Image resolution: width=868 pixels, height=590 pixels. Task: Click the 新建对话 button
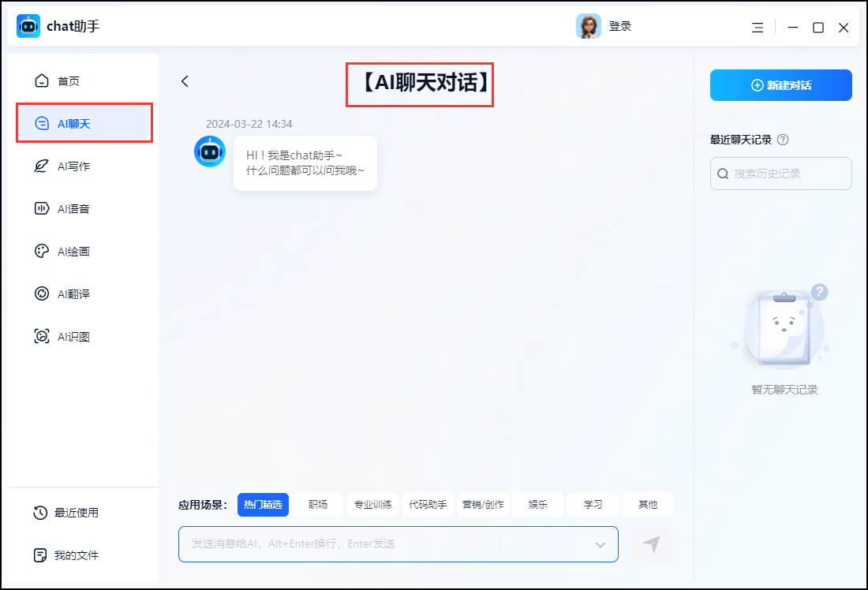point(780,85)
